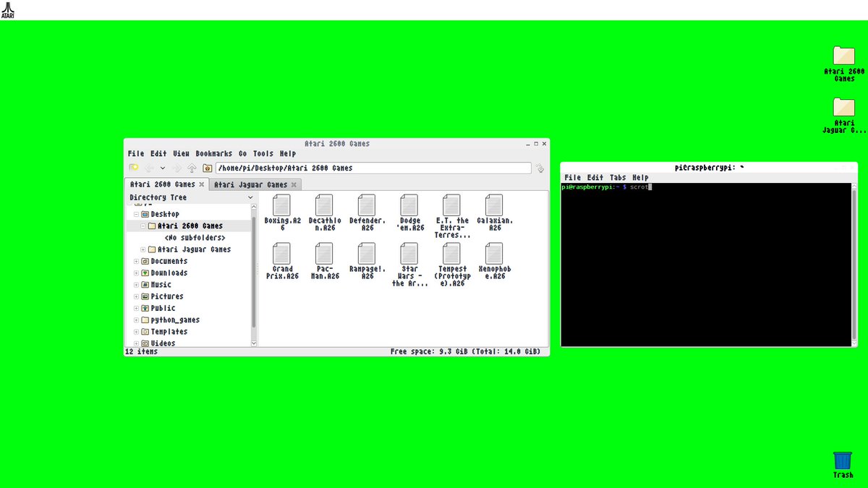The width and height of the screenshot is (868, 488).
Task: Expand the Pictures tree node
Action: (x=136, y=296)
